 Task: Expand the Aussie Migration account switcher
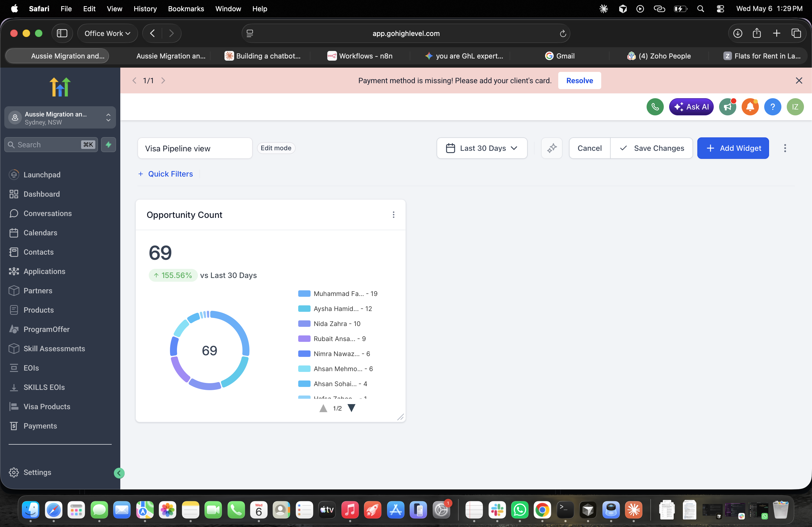point(60,118)
